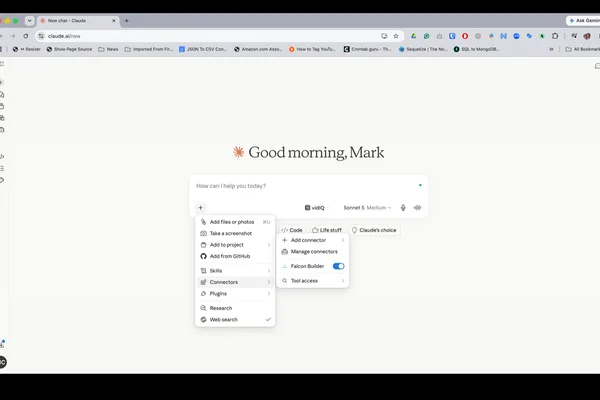600x400 pixels.
Task: Click the Claude's choice suggestion chip
Action: tap(374, 230)
